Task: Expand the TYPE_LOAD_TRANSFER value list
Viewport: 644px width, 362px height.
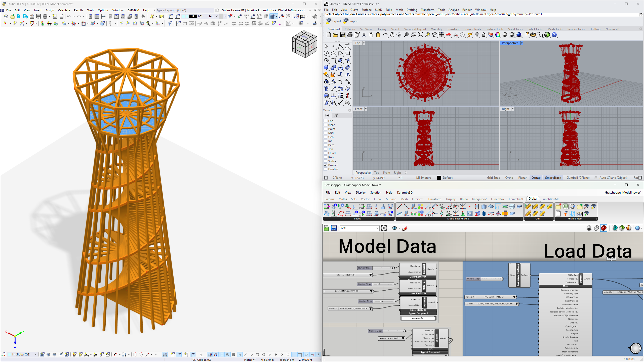Action: 514,297
